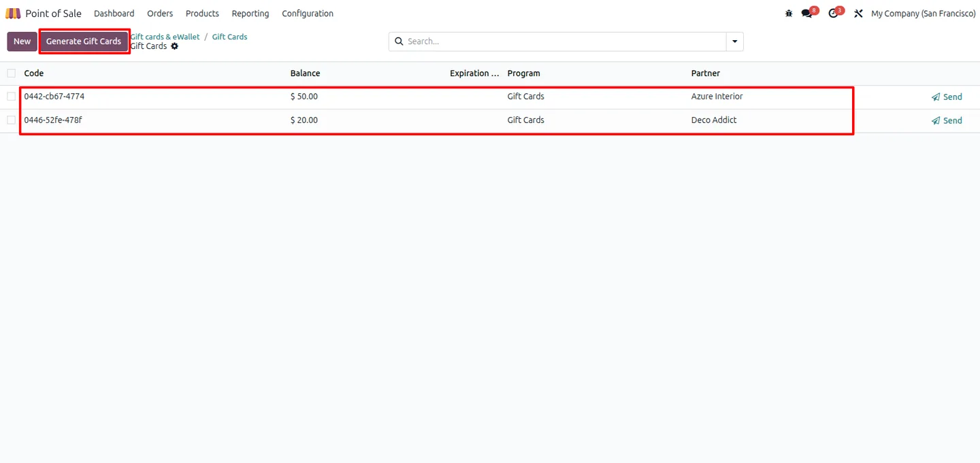This screenshot has height=463, width=980.
Task: Click Gift Cards program in Deco Addict row
Action: click(525, 120)
